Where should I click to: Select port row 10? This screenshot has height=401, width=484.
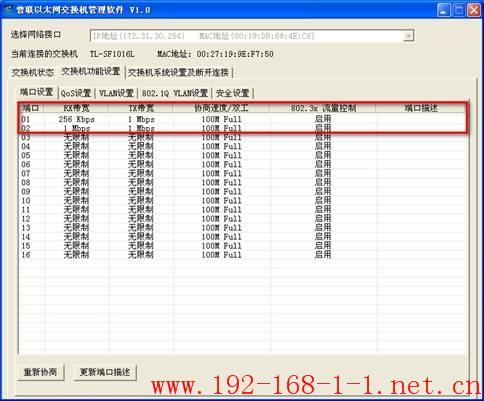[x=243, y=201]
